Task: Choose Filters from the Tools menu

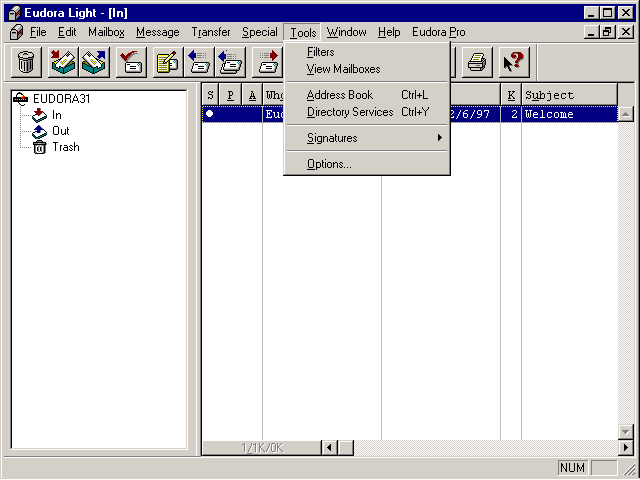Action: point(367,52)
